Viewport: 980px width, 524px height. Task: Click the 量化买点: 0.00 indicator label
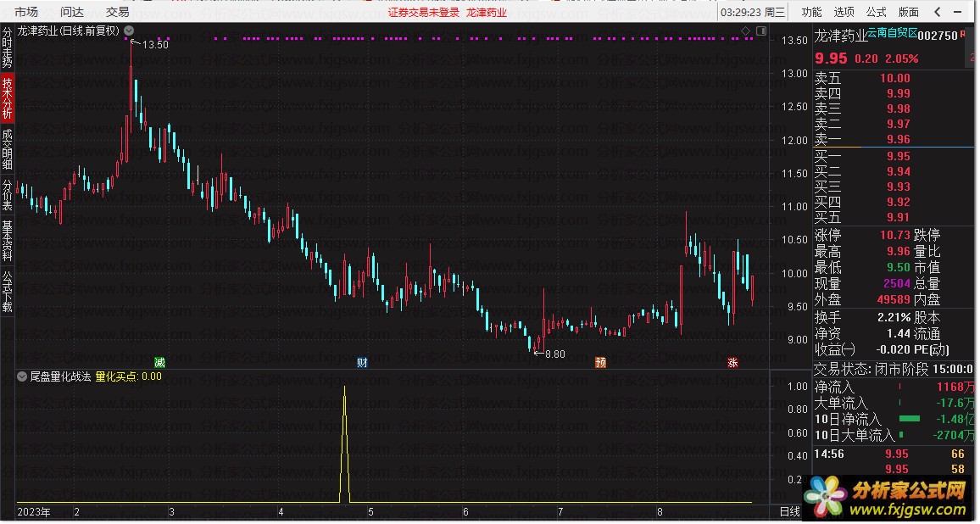pos(128,376)
